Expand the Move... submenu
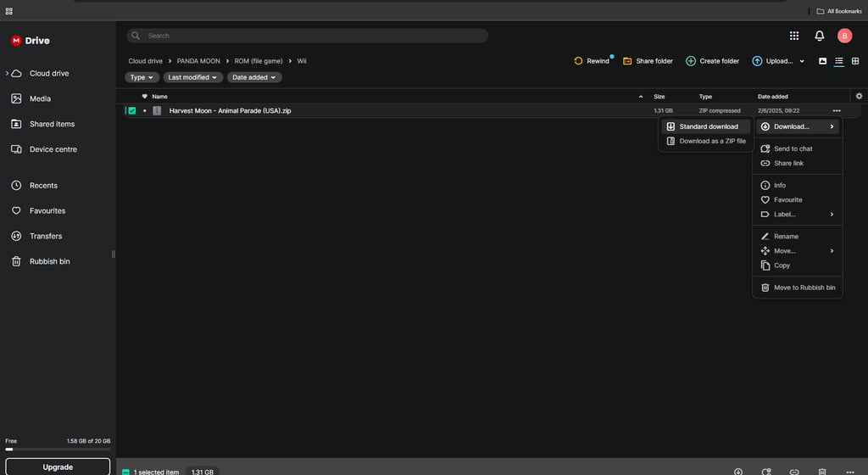 click(797, 251)
